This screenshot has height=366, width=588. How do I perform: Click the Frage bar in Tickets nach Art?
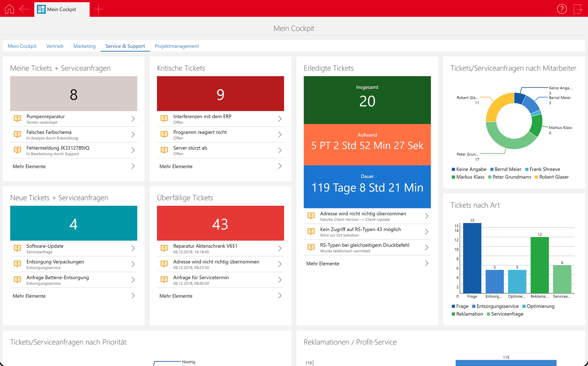[x=472, y=258]
